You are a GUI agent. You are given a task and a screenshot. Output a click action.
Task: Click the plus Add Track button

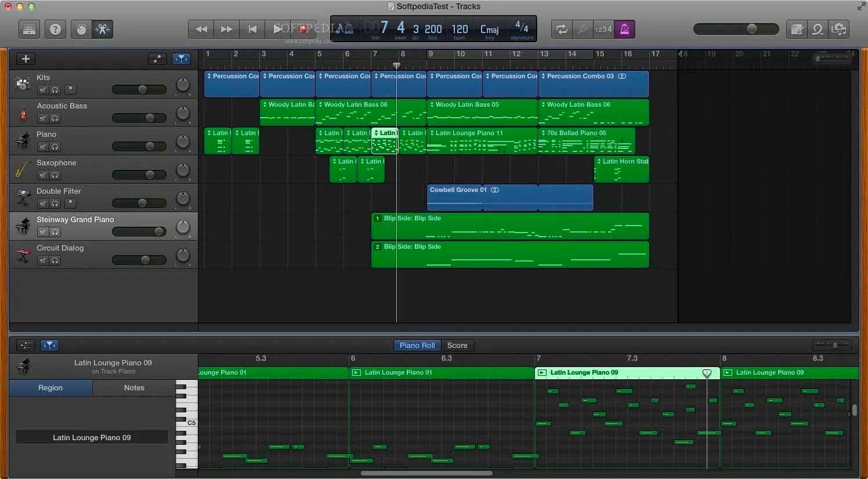26,59
